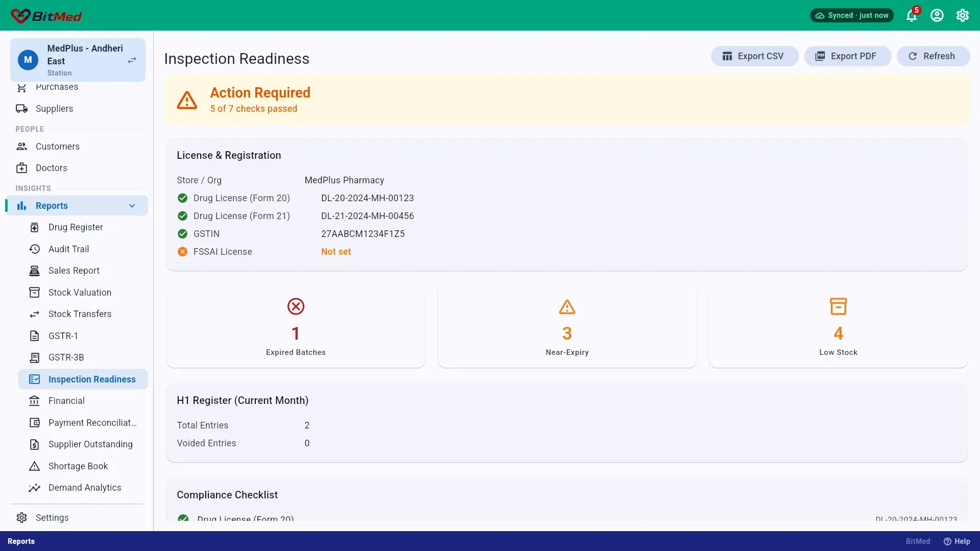
Task: Switch store using swap arrows icon
Action: 132,60
